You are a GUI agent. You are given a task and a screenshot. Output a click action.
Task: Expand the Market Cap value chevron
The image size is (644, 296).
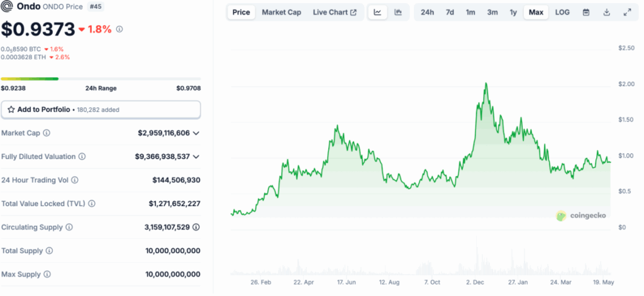pos(196,133)
